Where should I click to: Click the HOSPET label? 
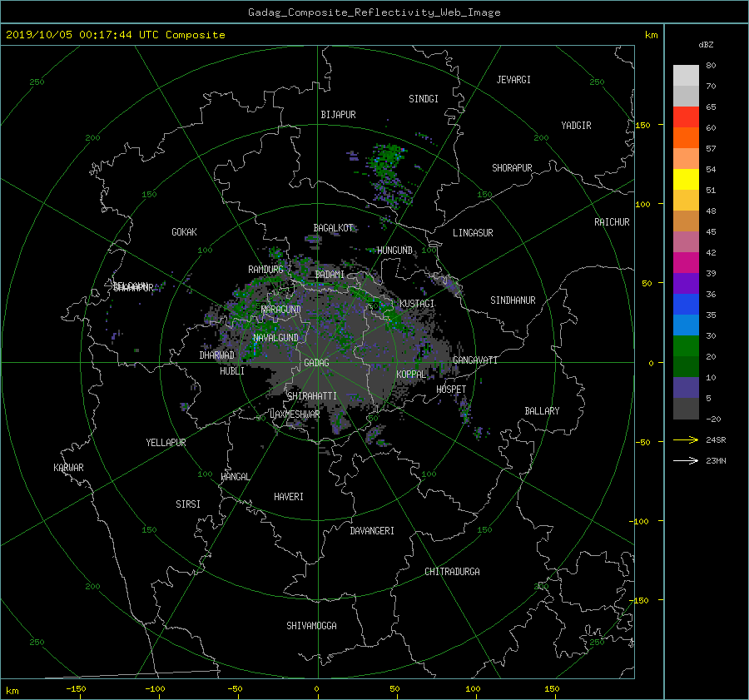451,390
